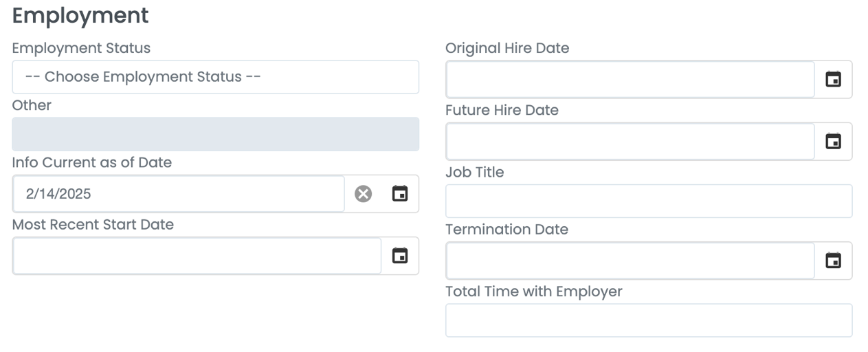The width and height of the screenshot is (868, 352).
Task: Clear the Info Current as of Date value
Action: 362,194
